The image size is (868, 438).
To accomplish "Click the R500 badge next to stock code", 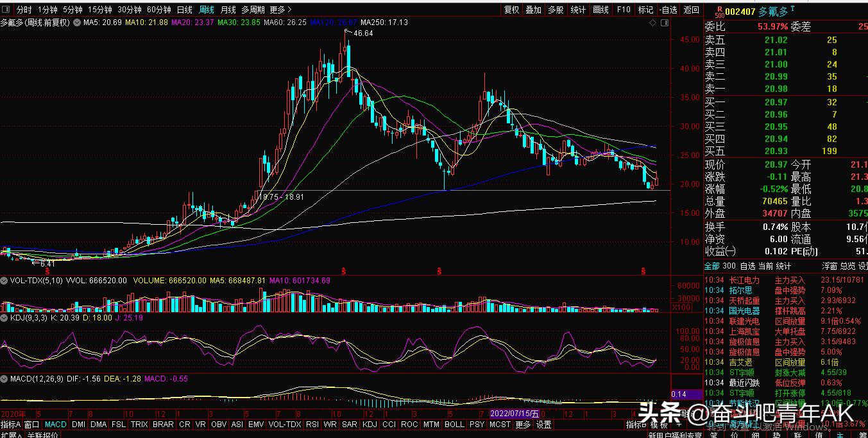I will click(x=720, y=12).
